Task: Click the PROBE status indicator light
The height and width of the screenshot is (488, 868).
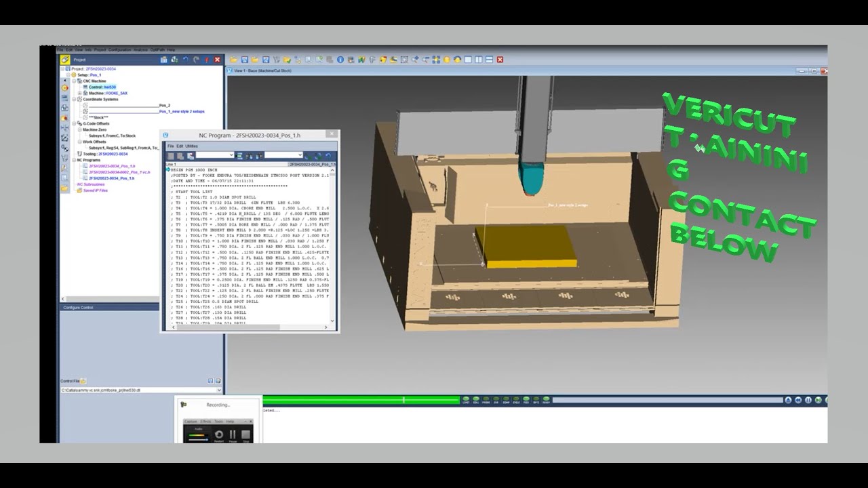Action: coord(486,400)
